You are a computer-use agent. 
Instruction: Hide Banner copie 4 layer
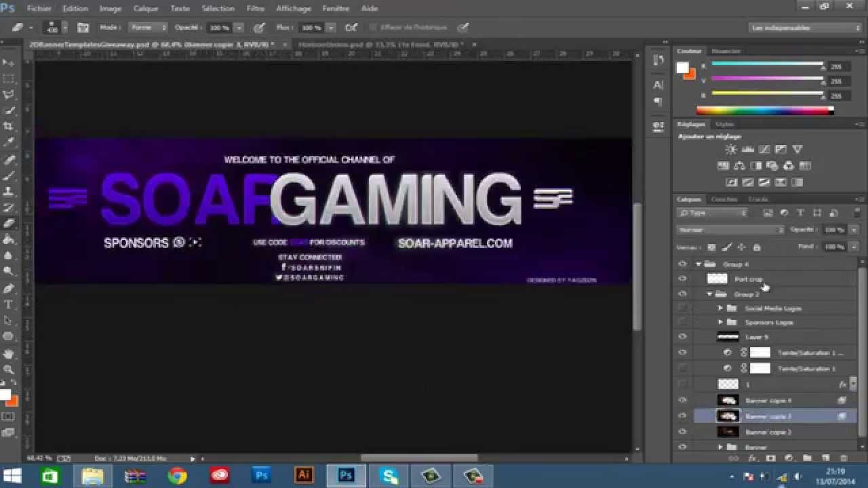click(682, 401)
